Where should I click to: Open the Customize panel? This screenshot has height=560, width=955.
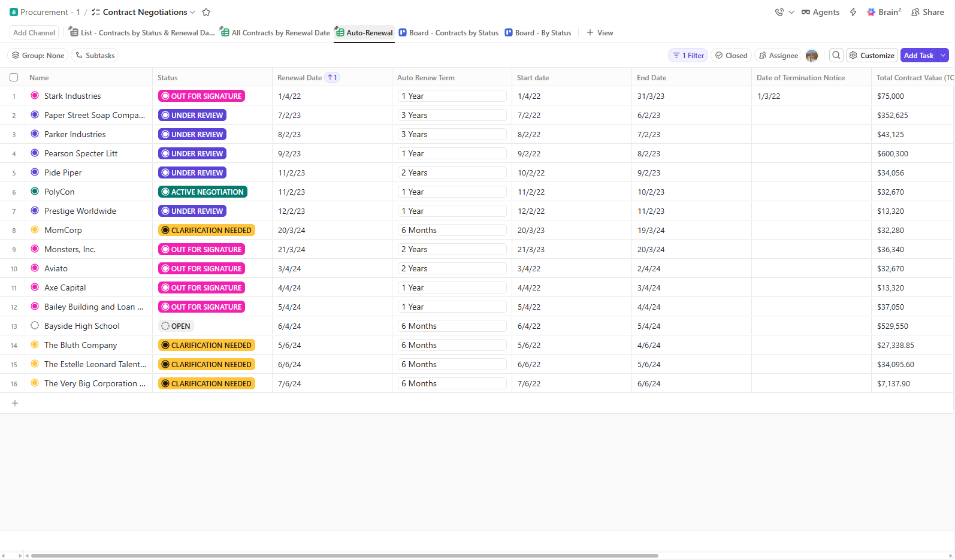(872, 56)
